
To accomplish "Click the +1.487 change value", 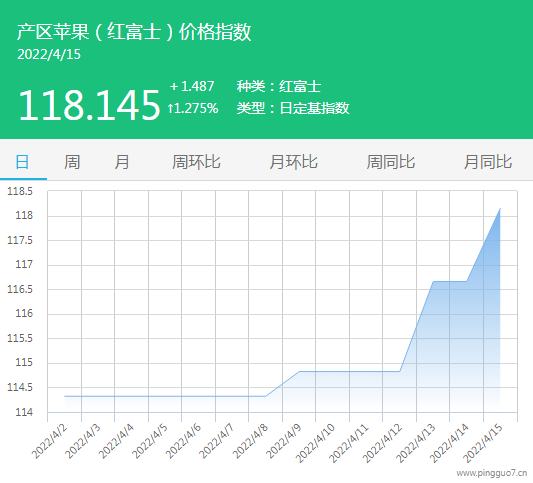I will [192, 86].
